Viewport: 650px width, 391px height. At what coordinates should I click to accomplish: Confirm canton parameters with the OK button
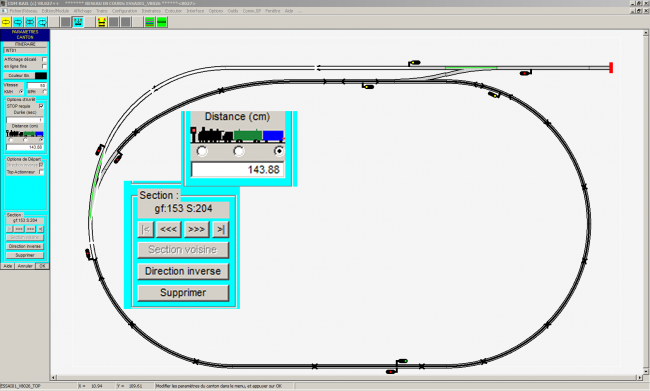pos(42,266)
